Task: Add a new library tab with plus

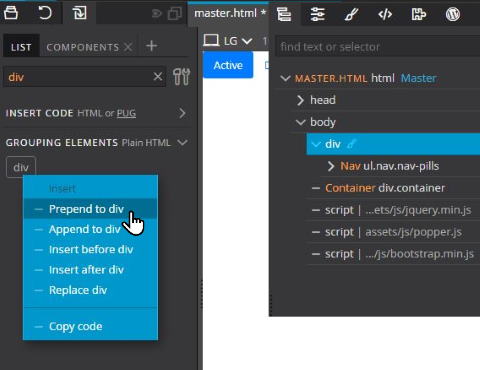Action: [x=152, y=46]
